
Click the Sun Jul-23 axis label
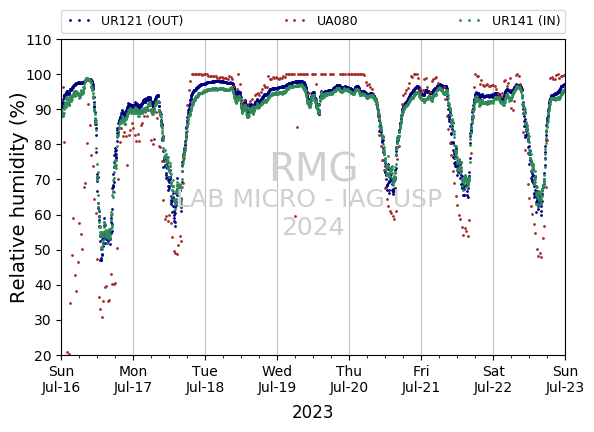coord(565,379)
